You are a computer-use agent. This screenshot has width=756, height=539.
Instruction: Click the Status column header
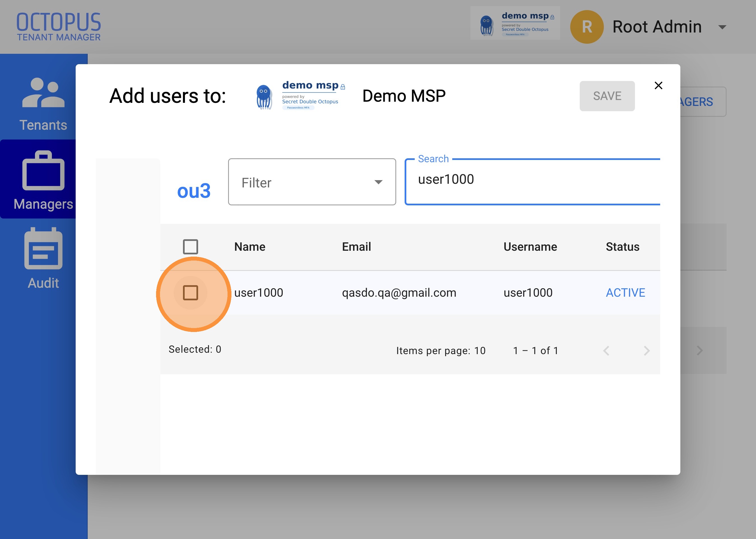coord(623,247)
